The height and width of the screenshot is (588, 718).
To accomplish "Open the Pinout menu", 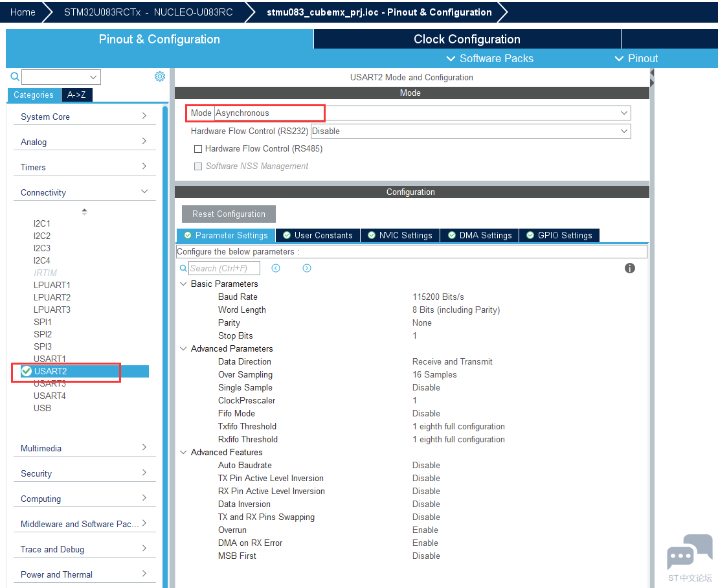I will (636, 59).
